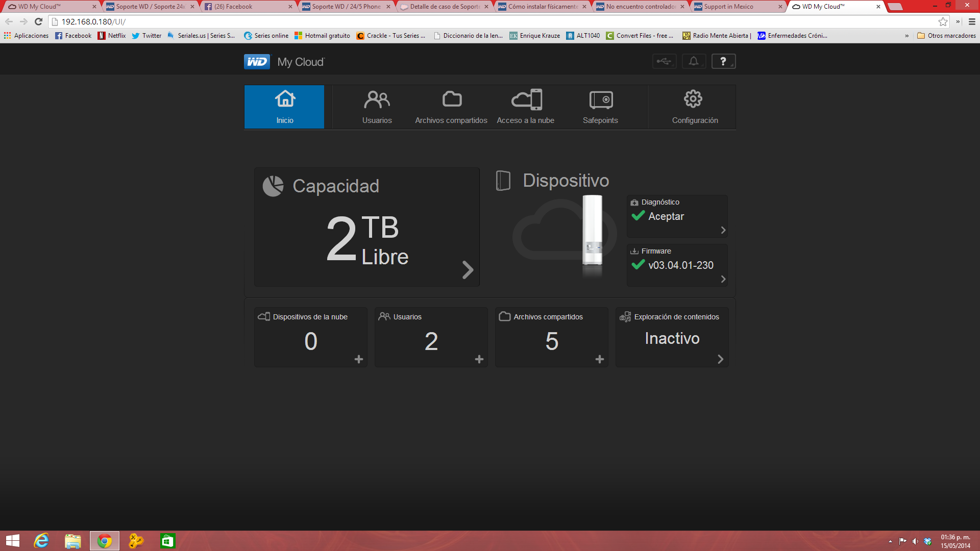Click the Dispositivos de la nube count

pos(311,341)
